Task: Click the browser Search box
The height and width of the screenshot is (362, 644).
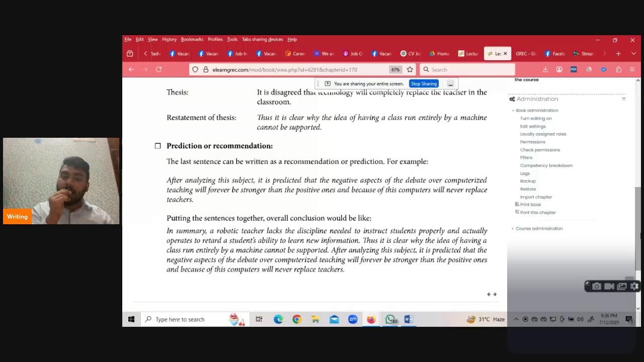Action: [467, 69]
